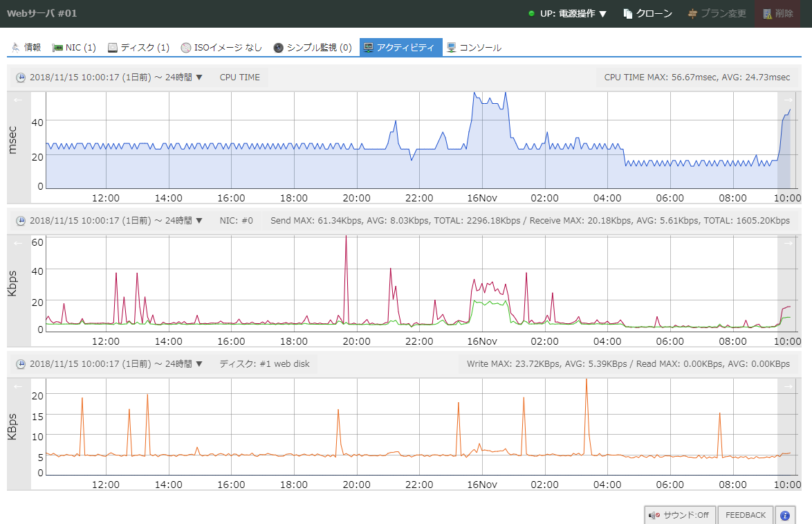
Task: Click the clock icon on disk graph
Action: [21, 364]
